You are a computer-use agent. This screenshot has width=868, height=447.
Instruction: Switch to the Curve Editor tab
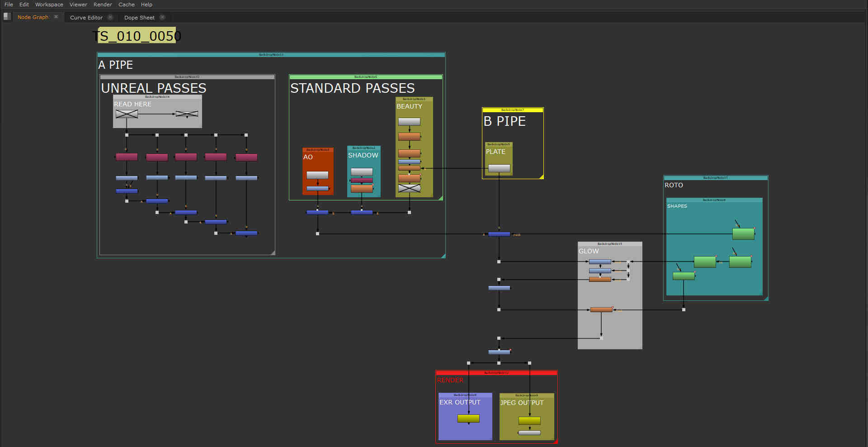click(86, 18)
